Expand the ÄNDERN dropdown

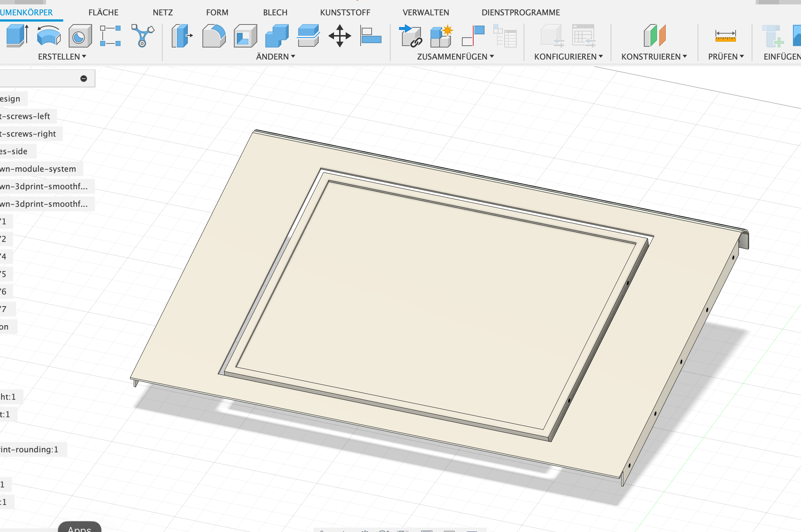[x=275, y=57]
